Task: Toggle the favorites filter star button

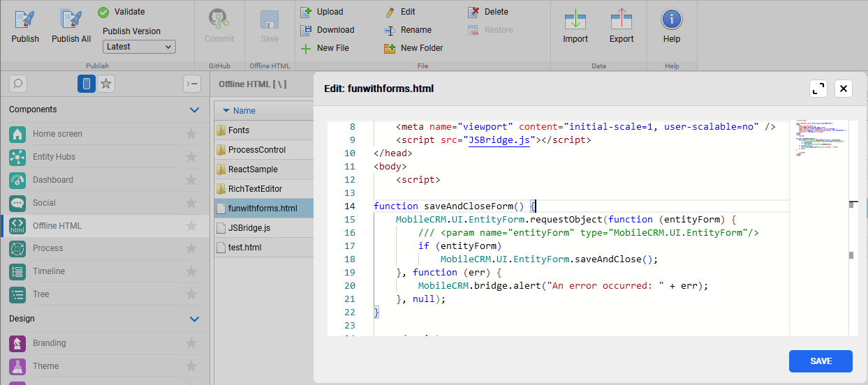Action: tap(106, 84)
